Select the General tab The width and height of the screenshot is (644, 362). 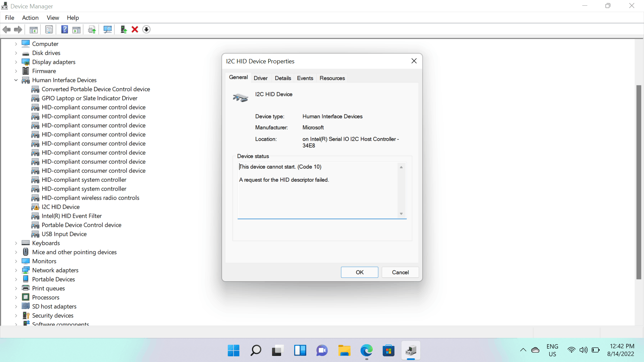238,77
